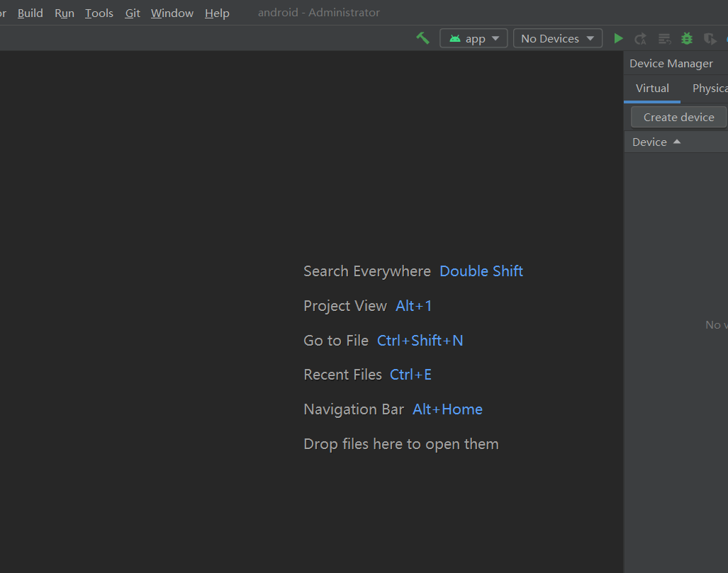Viewport: 728px width, 573px height.
Task: Switch to the Physical devices tab
Action: (x=710, y=88)
